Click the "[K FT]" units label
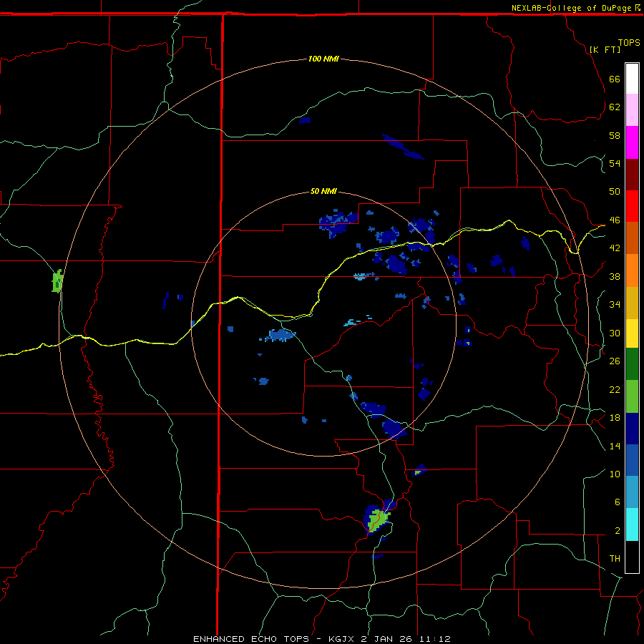This screenshot has height=644, width=644. coord(605,49)
